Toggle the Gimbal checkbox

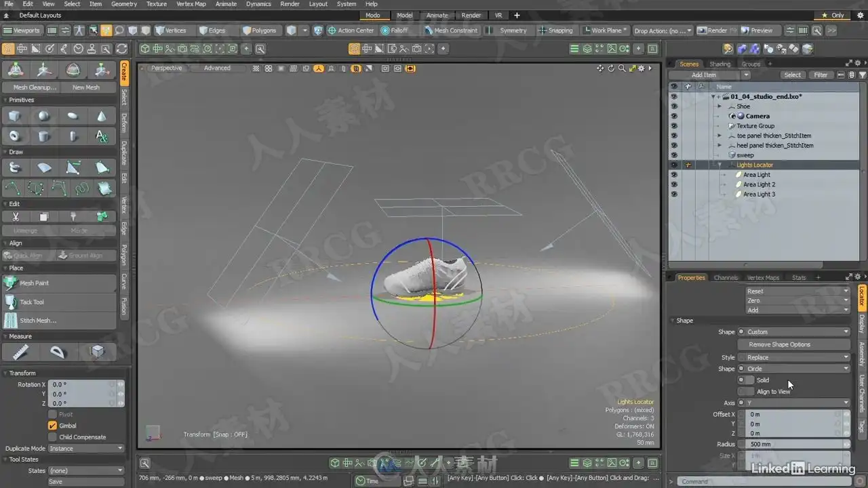pos(52,426)
